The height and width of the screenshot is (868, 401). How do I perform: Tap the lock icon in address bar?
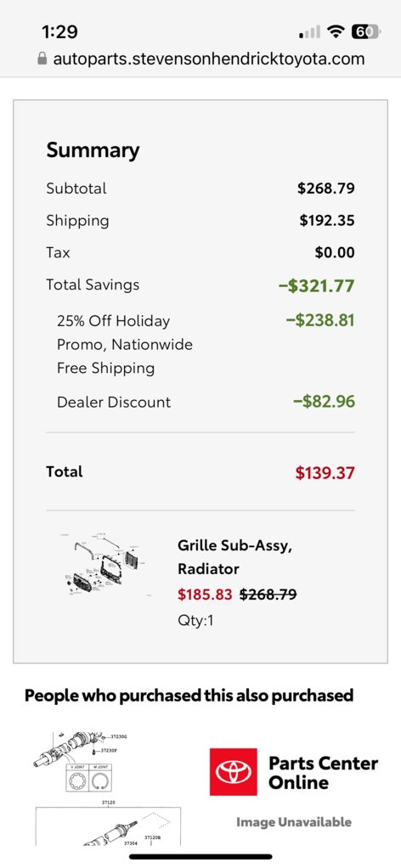[42, 59]
